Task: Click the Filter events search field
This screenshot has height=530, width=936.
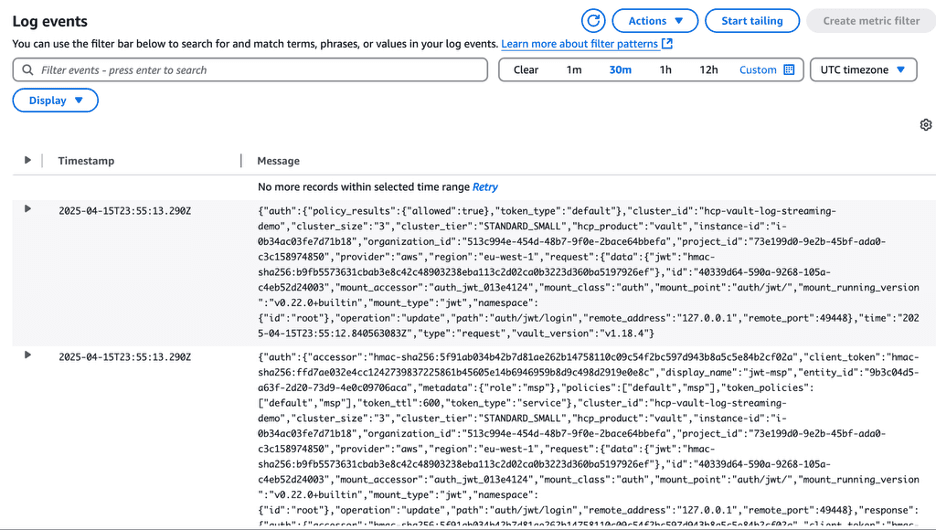Action: (x=250, y=70)
